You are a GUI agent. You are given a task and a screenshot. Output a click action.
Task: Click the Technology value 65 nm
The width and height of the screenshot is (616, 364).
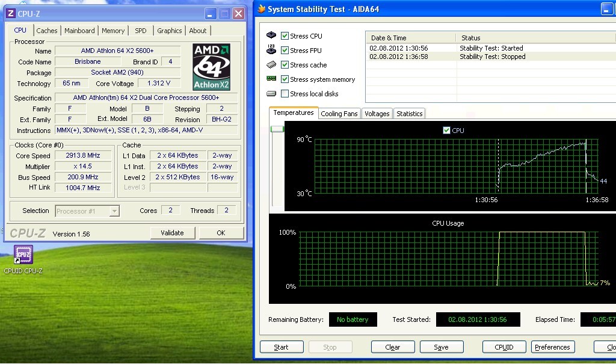point(72,84)
